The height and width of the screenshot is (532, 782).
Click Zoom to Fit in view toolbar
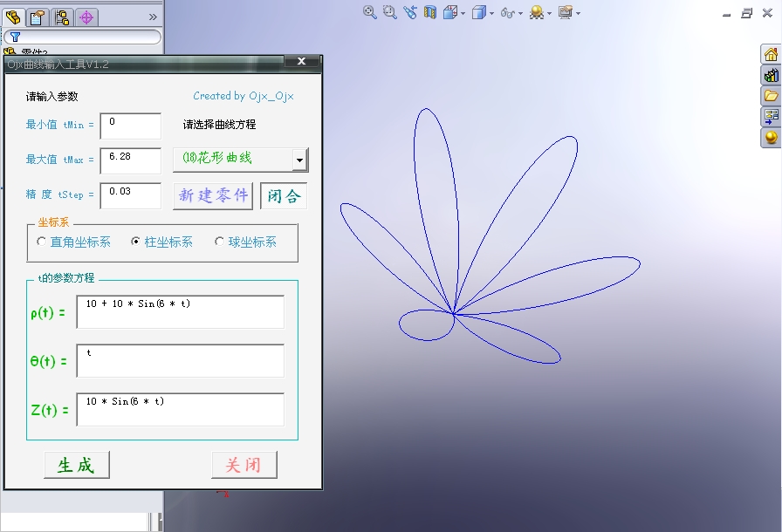369,12
